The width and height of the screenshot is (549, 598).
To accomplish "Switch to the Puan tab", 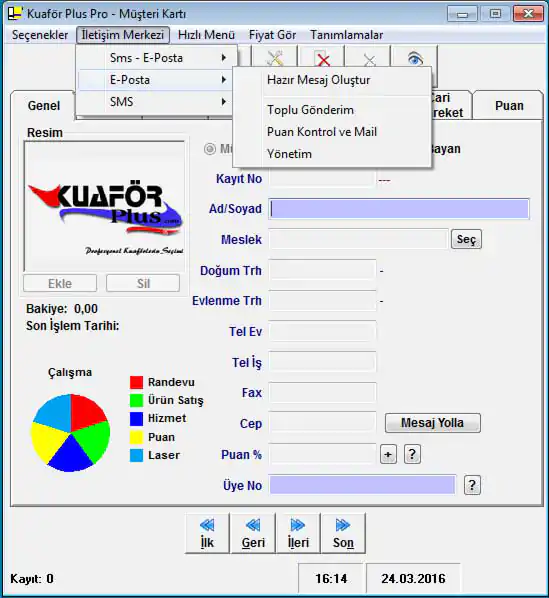I will (x=509, y=106).
